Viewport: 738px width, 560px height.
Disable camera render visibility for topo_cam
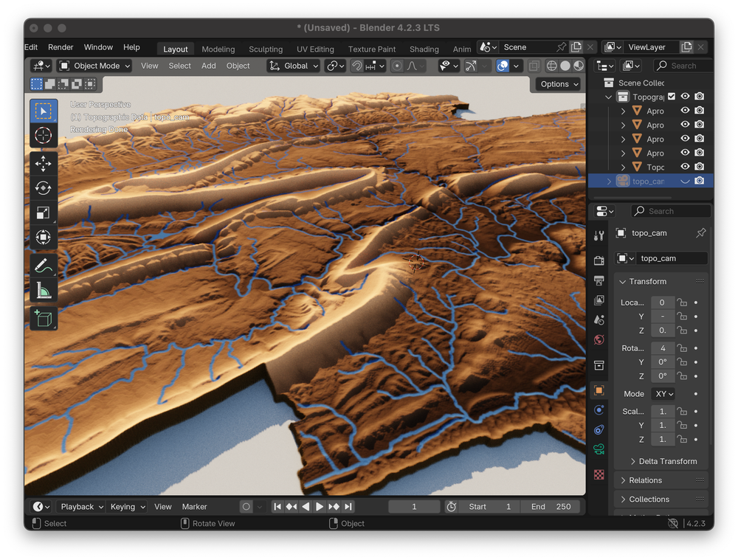pos(699,181)
